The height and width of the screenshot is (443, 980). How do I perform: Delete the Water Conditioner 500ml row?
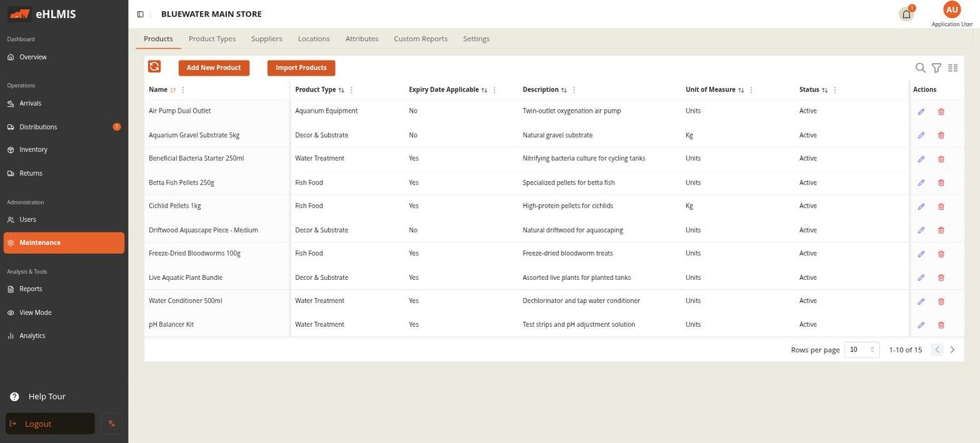point(941,302)
